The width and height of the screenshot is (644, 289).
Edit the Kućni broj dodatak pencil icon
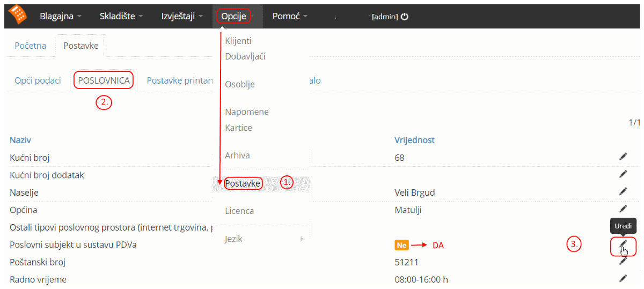click(x=623, y=174)
